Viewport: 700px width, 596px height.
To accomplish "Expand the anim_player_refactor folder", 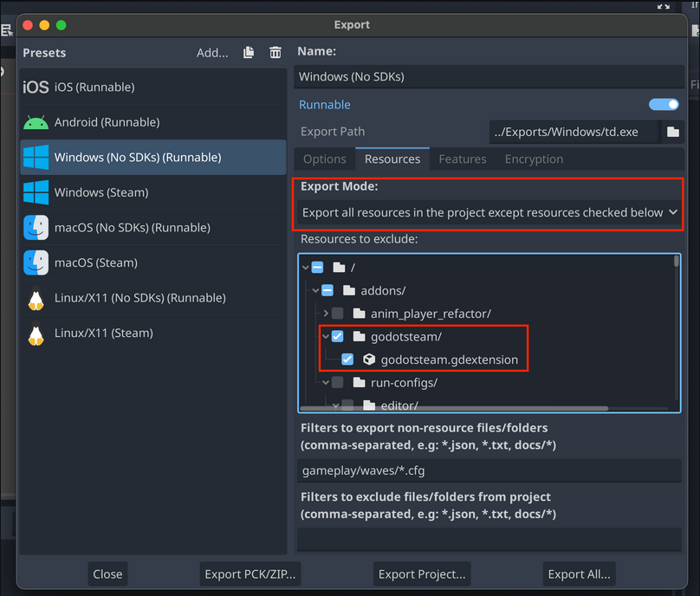I will (326, 314).
